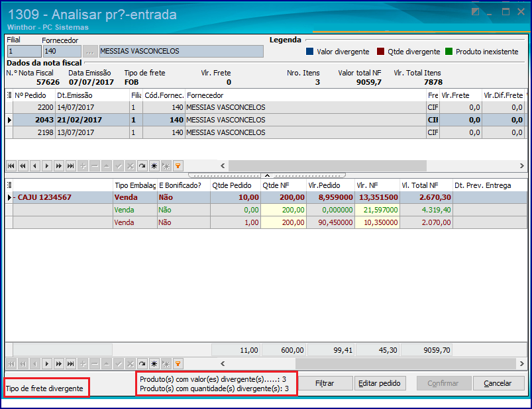
Task: Click minus delete icon in orders grid navigator
Action: click(95, 165)
